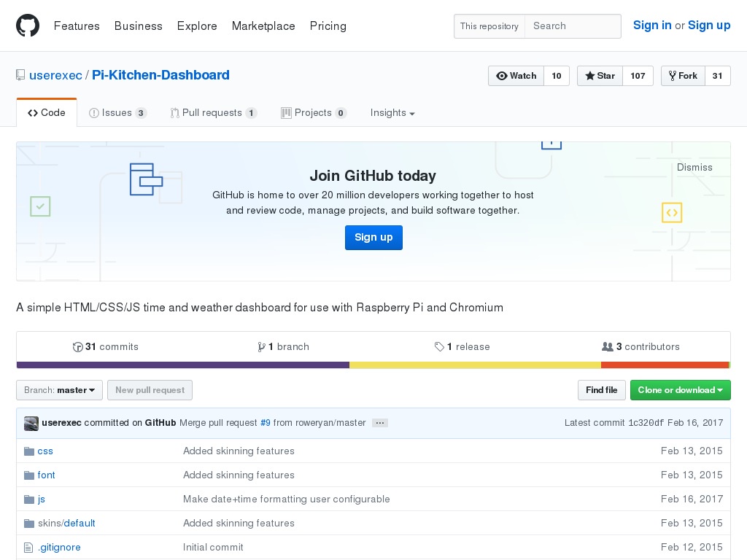
Task: Open the Clone or download dropdown
Action: pyautogui.click(x=681, y=390)
